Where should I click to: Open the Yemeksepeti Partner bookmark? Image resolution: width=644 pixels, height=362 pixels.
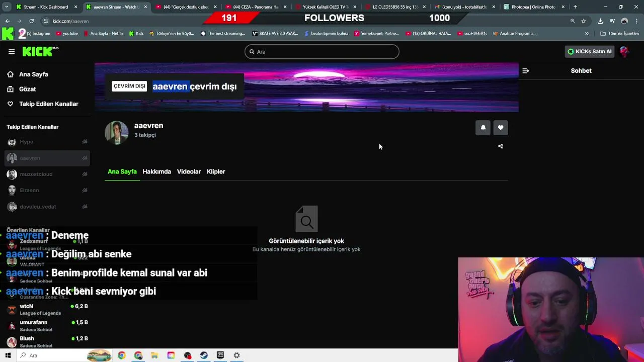pyautogui.click(x=376, y=34)
